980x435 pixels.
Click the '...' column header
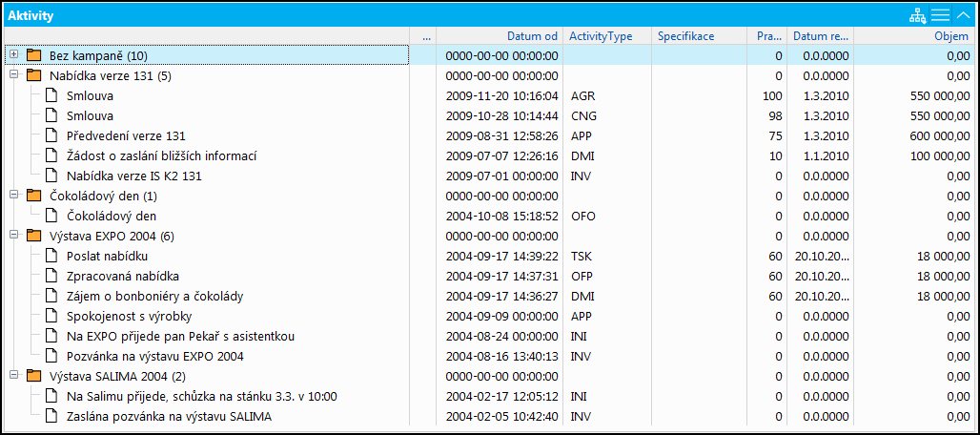(x=422, y=36)
